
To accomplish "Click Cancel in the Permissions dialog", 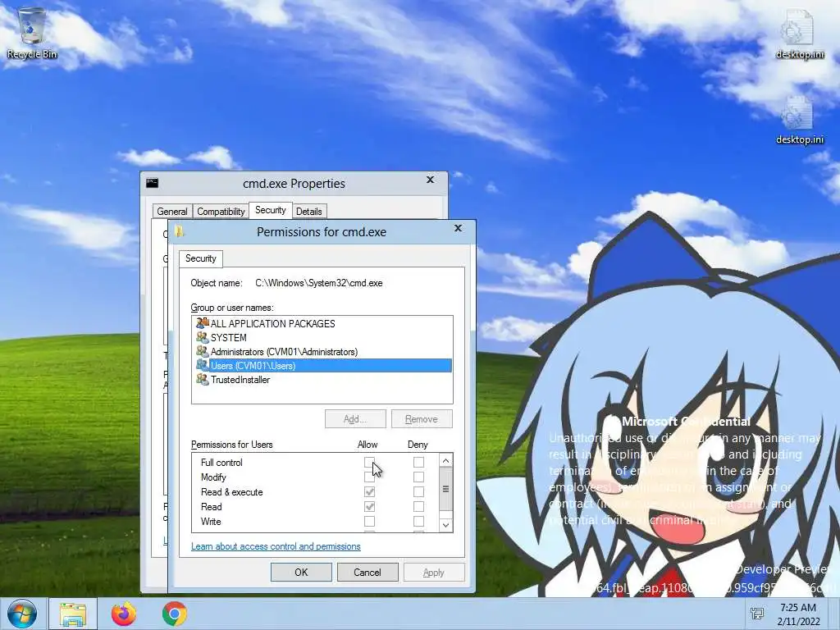I will click(367, 572).
